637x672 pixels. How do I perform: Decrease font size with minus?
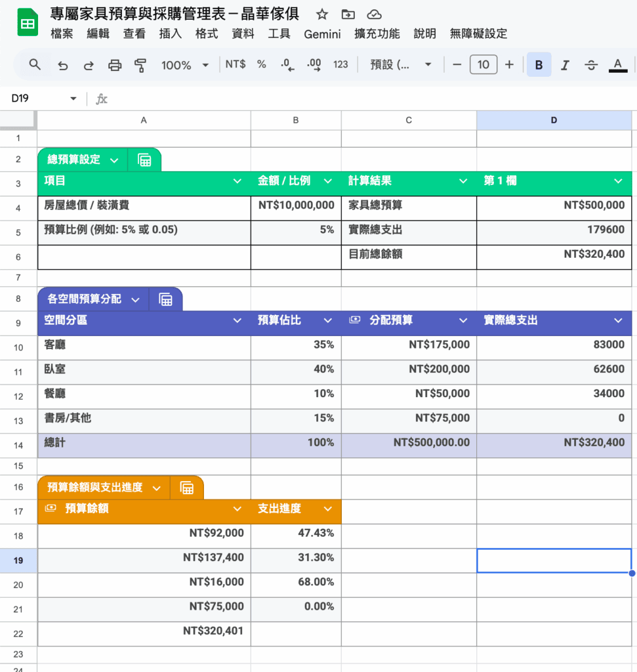[457, 65]
